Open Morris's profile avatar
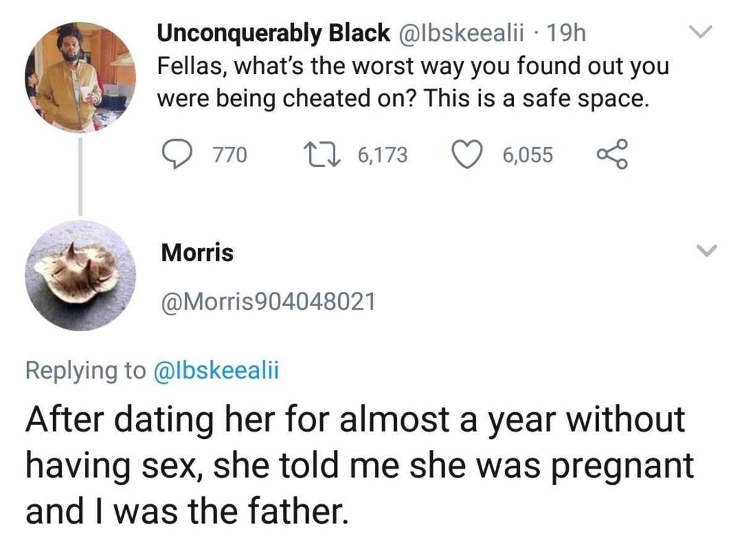 tap(80, 276)
